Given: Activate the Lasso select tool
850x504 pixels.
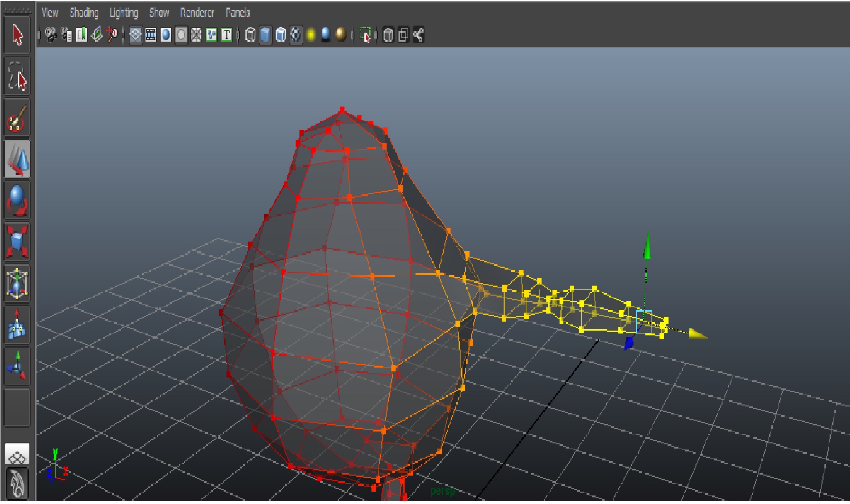Looking at the screenshot, I should [x=18, y=76].
